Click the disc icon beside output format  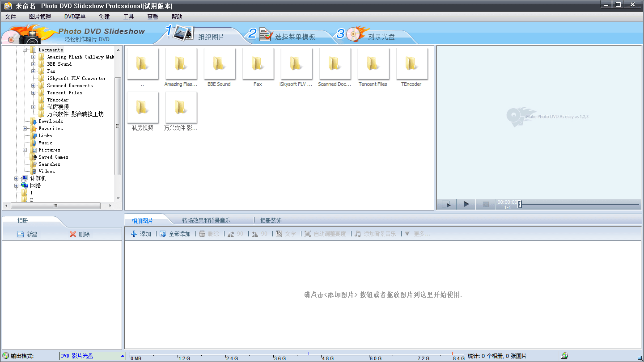click(x=5, y=356)
